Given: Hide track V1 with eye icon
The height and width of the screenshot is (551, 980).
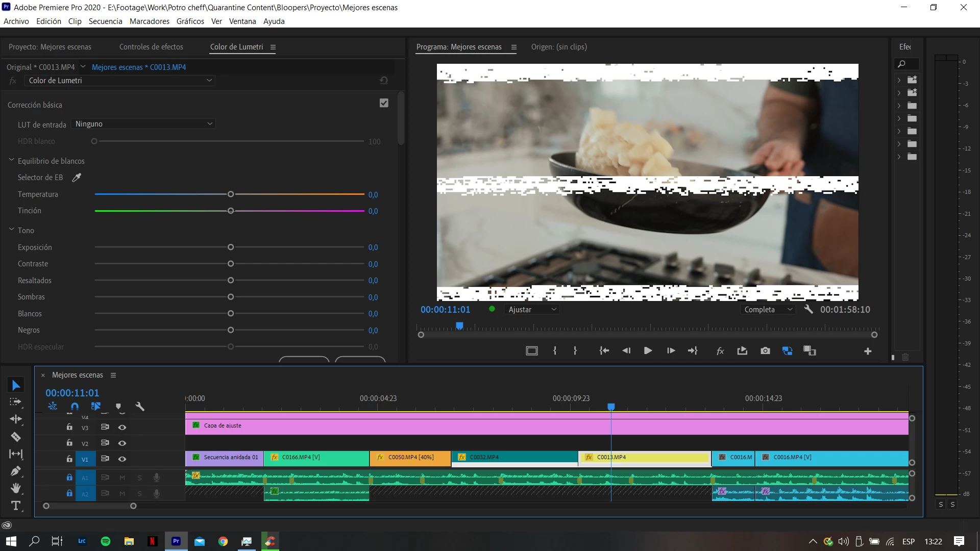Looking at the screenshot, I should point(122,459).
